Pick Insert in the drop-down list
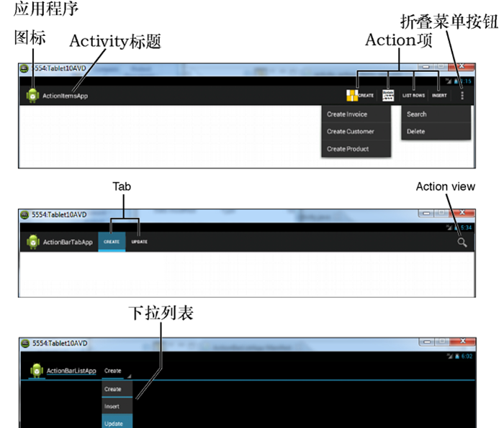The image size is (504, 428). (x=117, y=406)
